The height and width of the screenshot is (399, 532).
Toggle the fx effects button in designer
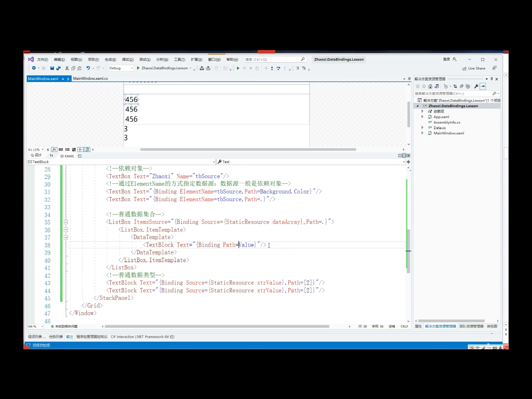pos(54,150)
